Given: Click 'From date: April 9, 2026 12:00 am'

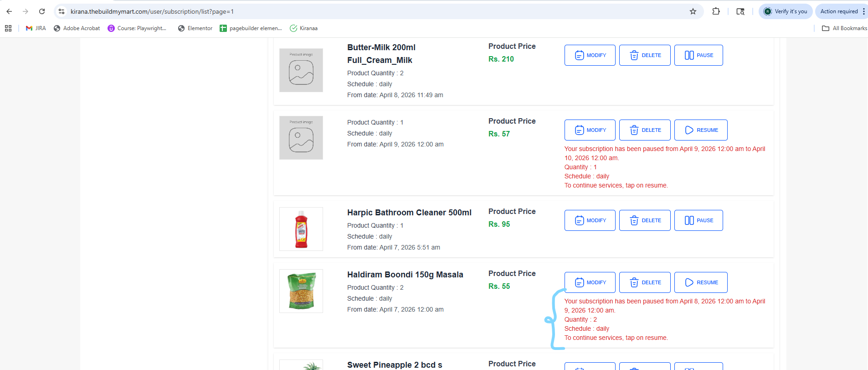Looking at the screenshot, I should (395, 144).
